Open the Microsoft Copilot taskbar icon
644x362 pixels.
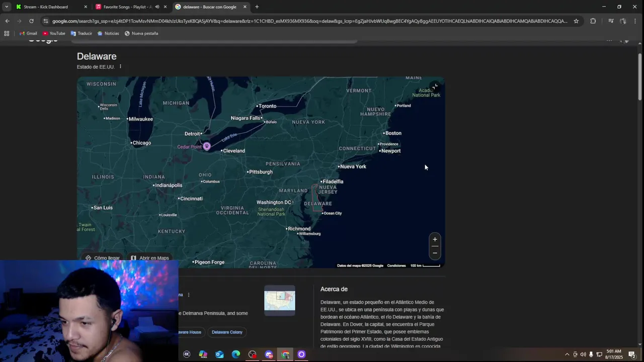coord(203,354)
